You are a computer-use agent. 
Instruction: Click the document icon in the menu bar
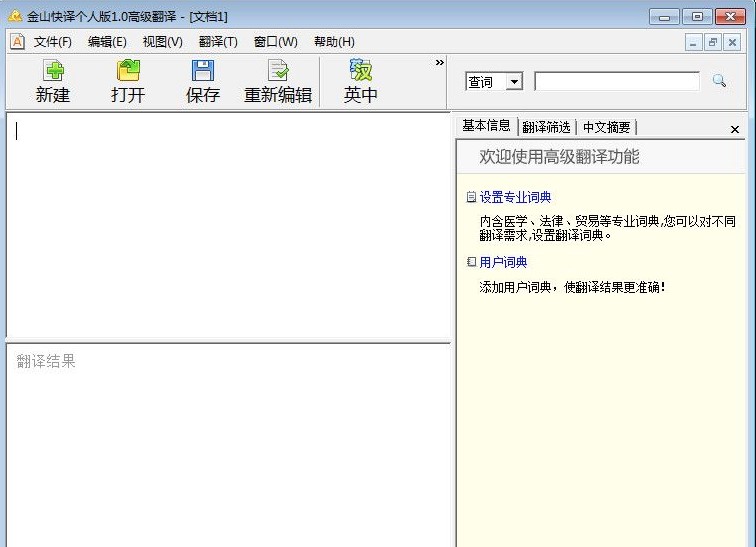coord(17,42)
